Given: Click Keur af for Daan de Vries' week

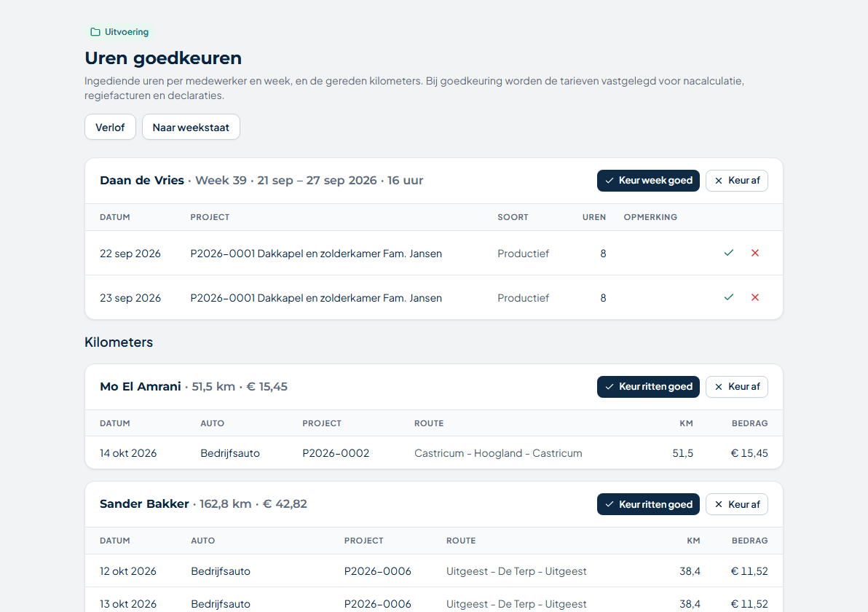Looking at the screenshot, I should pos(737,181).
